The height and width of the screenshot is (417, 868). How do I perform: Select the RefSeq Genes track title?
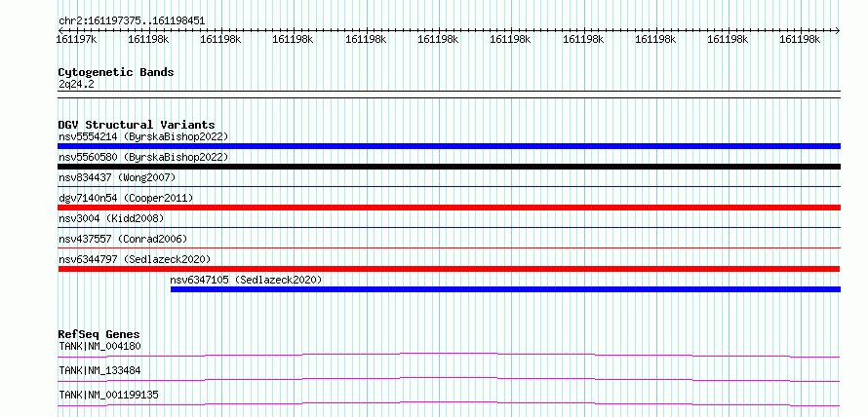point(99,334)
